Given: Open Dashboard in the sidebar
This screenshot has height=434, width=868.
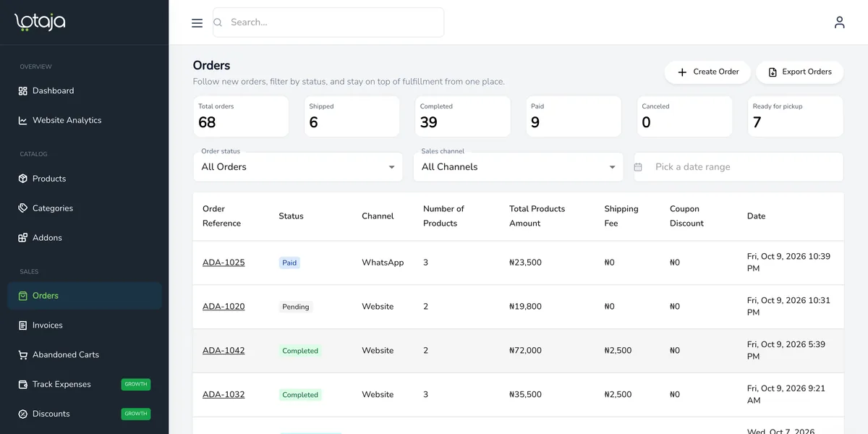Looking at the screenshot, I should click(x=85, y=91).
